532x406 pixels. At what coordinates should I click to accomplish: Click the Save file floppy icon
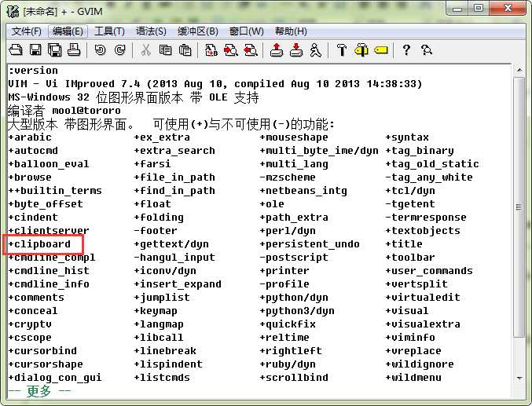[35, 50]
